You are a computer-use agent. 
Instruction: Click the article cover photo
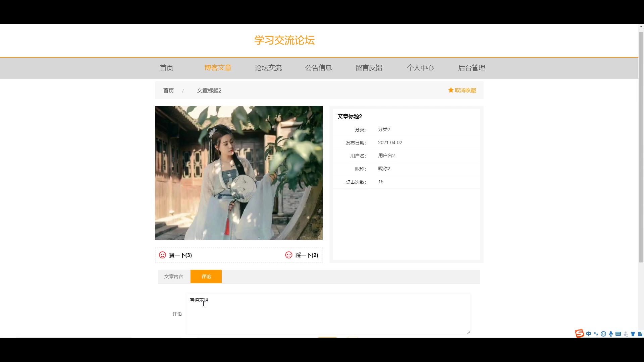(x=238, y=173)
